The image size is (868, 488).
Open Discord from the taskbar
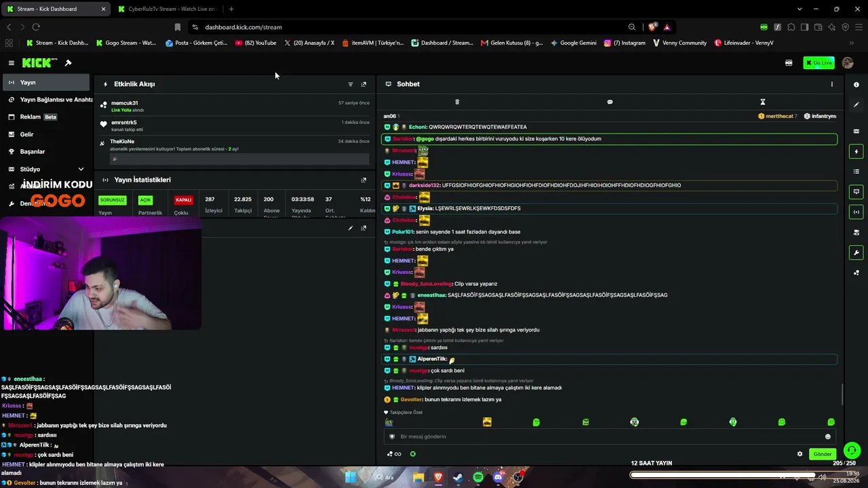pos(498,477)
